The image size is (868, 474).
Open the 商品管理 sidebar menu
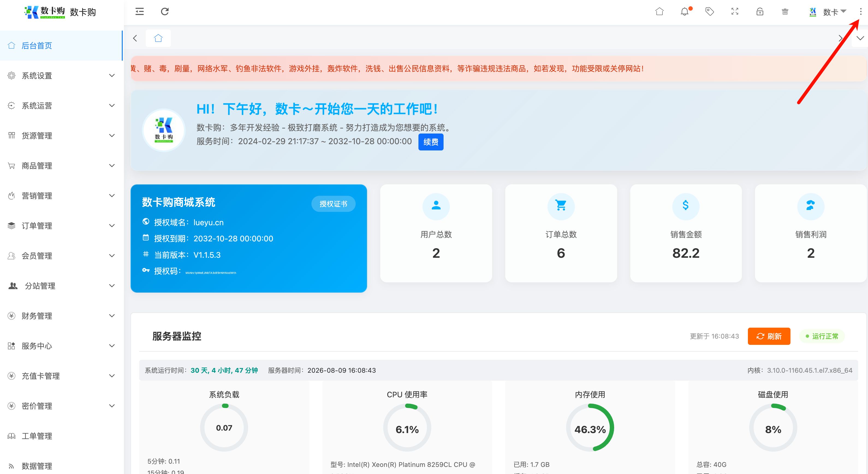(x=61, y=165)
